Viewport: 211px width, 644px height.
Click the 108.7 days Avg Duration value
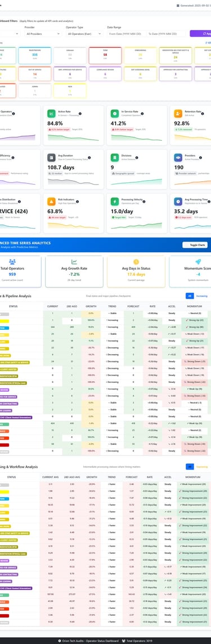[x=61, y=167]
